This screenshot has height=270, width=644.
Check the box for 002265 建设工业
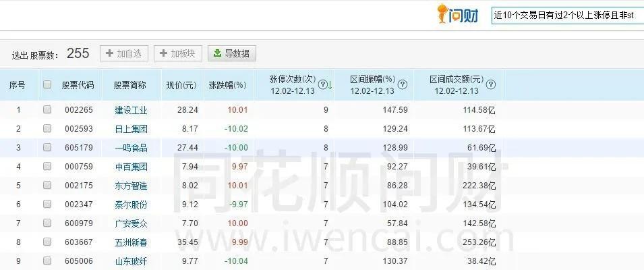47,110
